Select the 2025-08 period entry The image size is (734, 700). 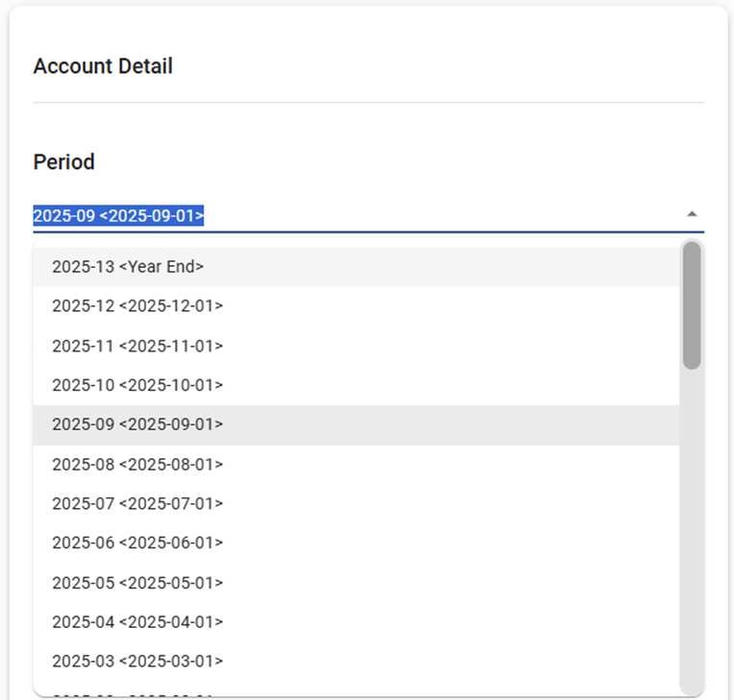(x=137, y=465)
